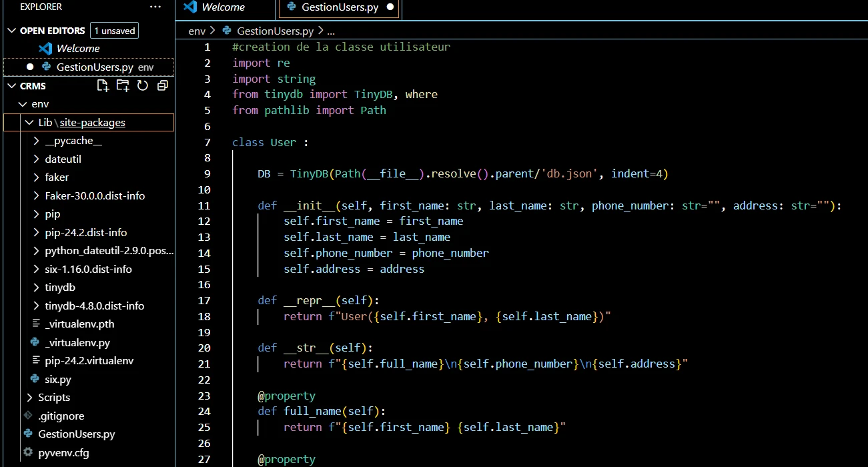868x467 pixels.
Task: Select the GestionUsers.py editor tab
Action: click(340, 7)
